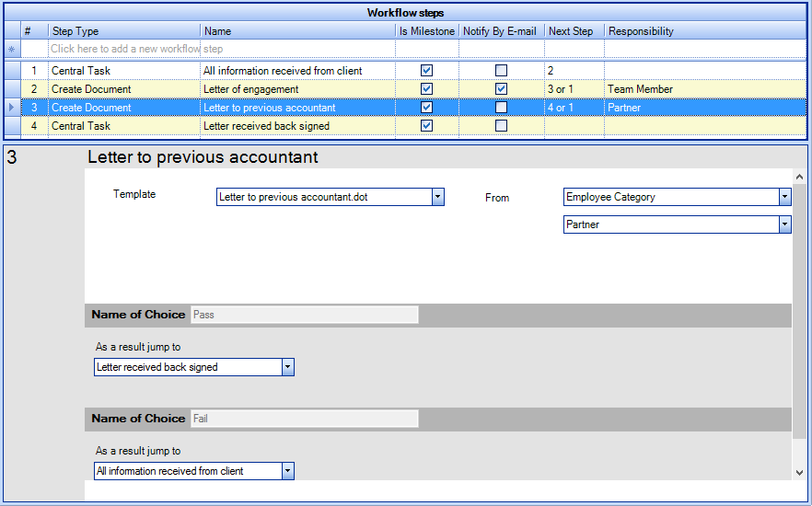Click here to add a new workflow step
Viewport: 812px width, 506px height.
[137, 49]
